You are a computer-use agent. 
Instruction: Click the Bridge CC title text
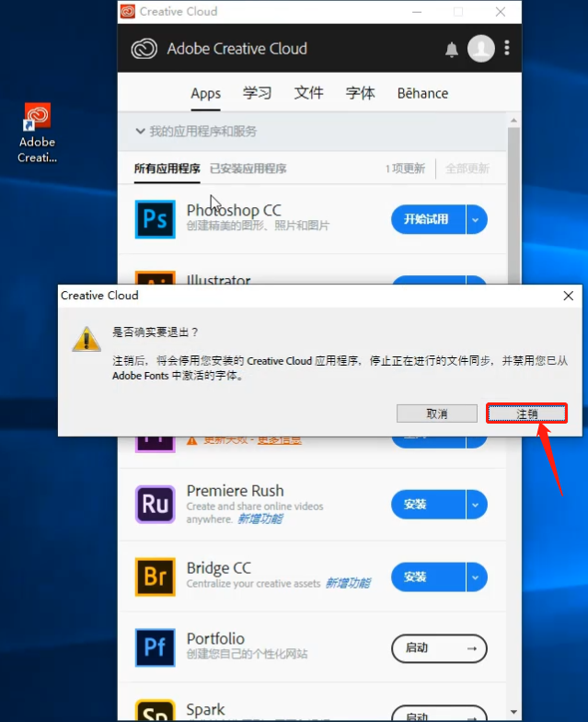tap(219, 568)
